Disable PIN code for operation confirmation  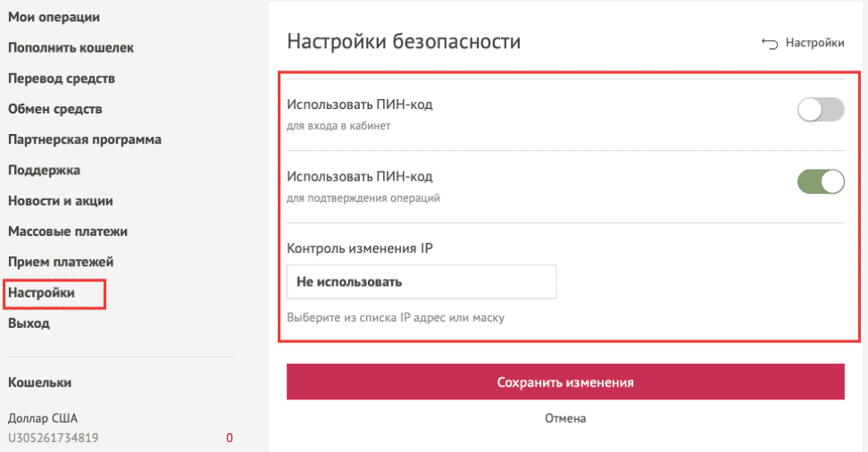[820, 182]
